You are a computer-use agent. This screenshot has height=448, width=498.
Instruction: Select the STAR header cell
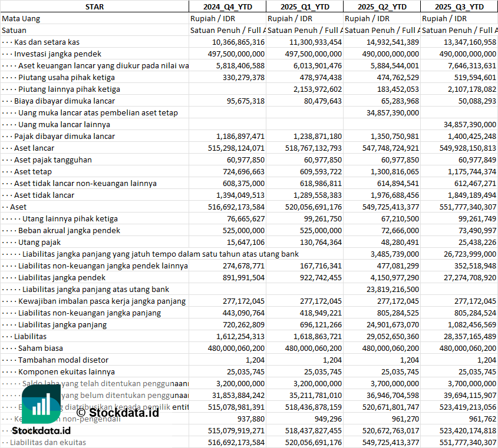click(94, 6)
